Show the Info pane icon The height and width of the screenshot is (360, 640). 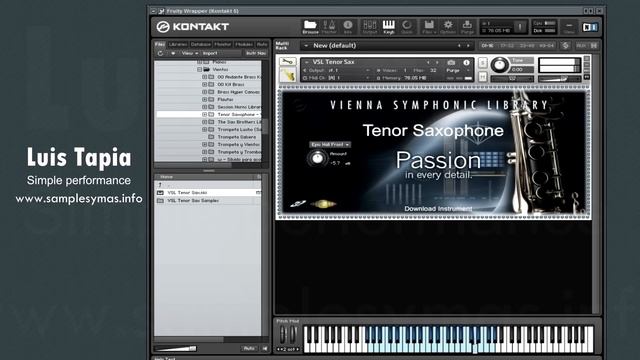[x=348, y=27]
